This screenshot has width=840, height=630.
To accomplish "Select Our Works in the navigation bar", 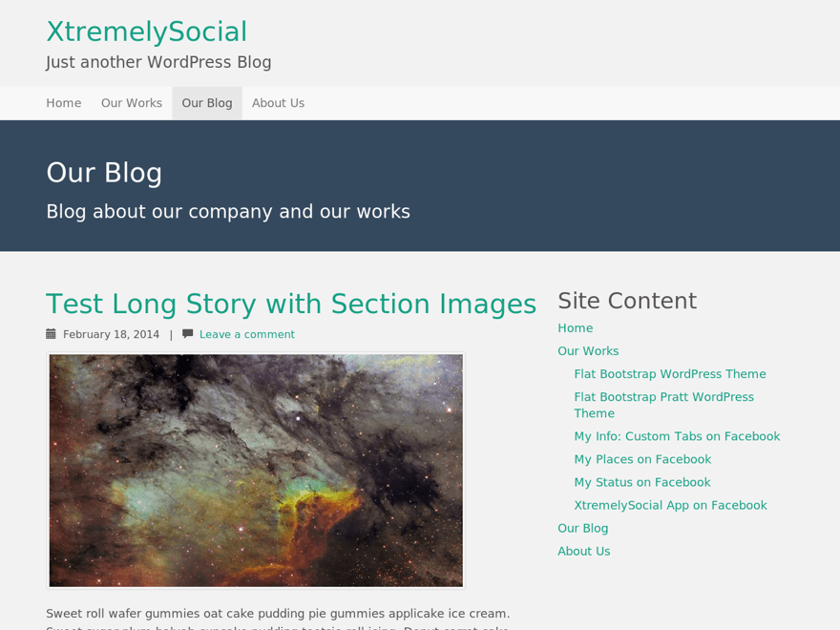I will tap(132, 103).
